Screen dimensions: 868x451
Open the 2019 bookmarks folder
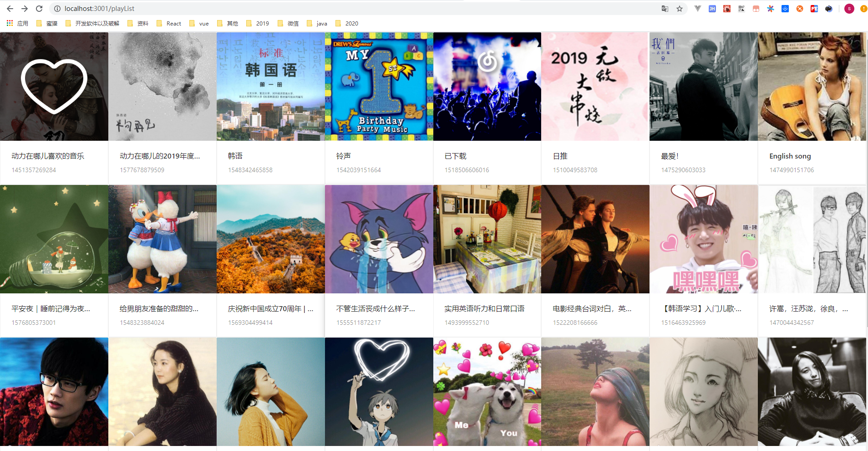[258, 23]
